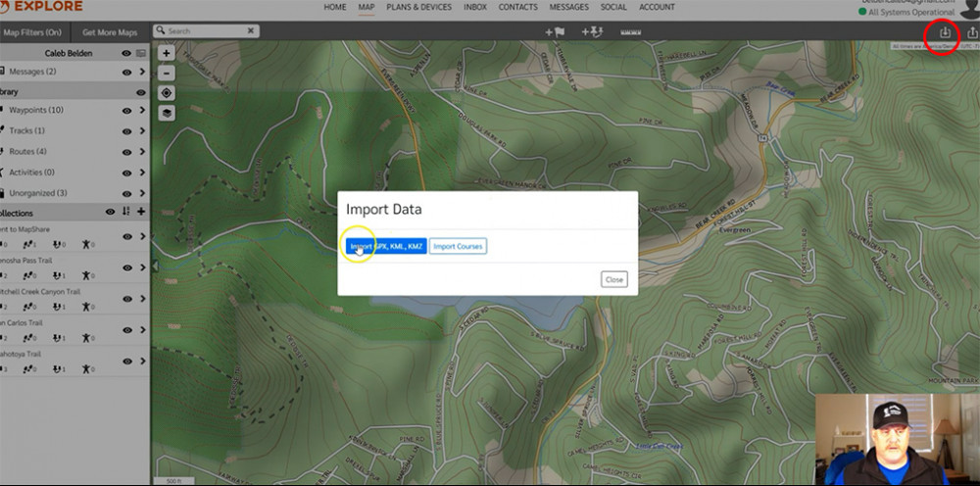
Task: Click tracks count icon in Mitchell Creek Canyon Trail
Action: pyautogui.click(x=26, y=307)
